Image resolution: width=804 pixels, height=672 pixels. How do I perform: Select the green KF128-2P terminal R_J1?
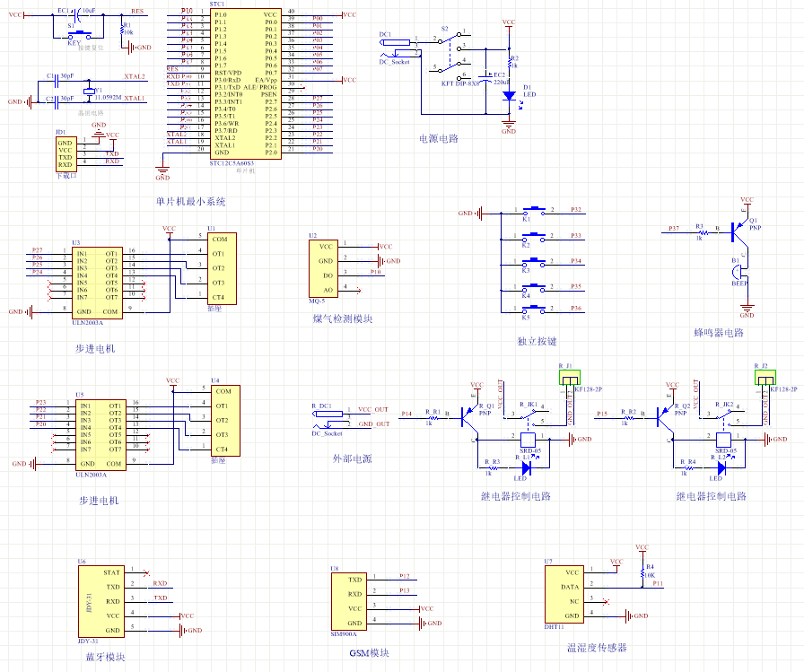[x=569, y=380]
